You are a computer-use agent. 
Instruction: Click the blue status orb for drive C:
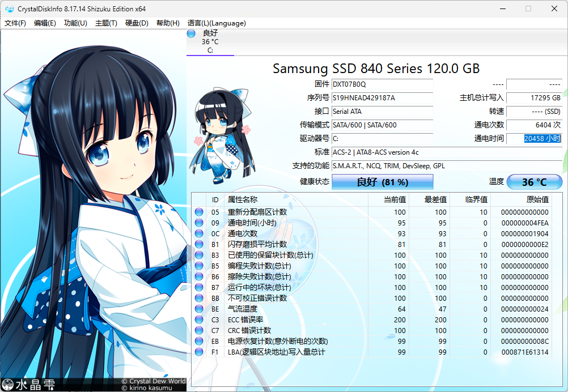click(191, 33)
